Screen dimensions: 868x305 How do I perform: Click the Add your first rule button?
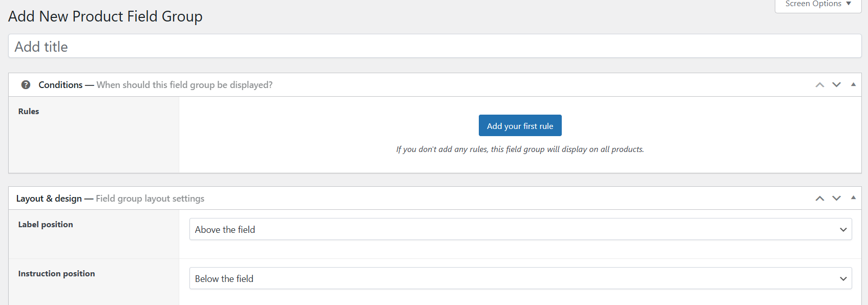520,125
